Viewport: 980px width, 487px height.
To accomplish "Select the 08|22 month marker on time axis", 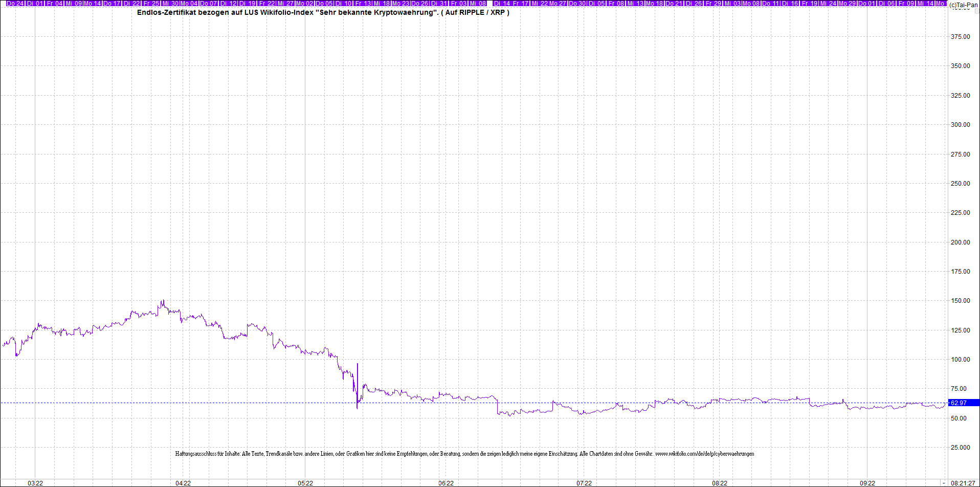I will click(x=720, y=483).
